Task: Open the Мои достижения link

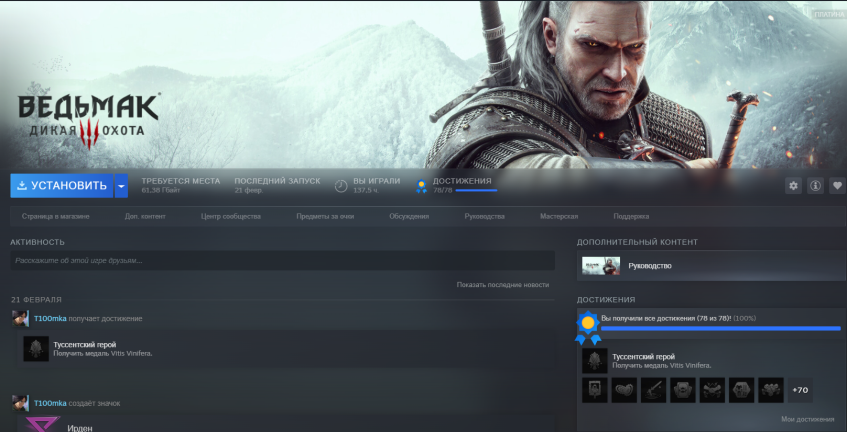Action: (807, 419)
